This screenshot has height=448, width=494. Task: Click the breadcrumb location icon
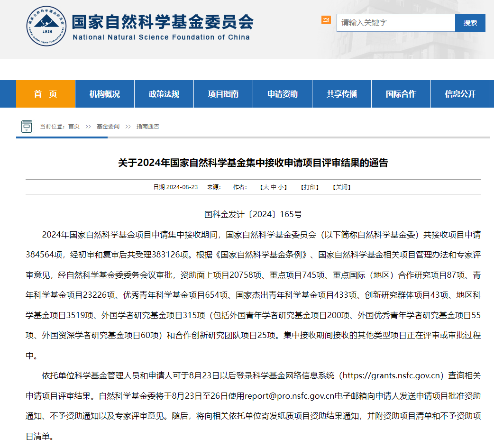(x=27, y=127)
